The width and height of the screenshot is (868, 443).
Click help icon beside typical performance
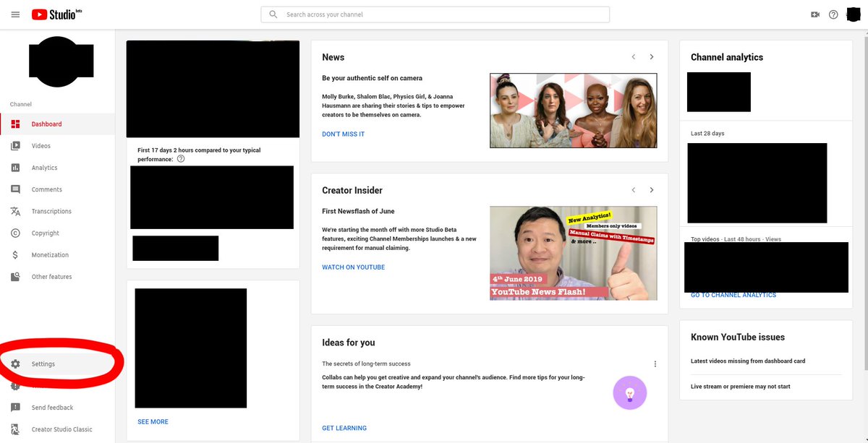click(181, 159)
